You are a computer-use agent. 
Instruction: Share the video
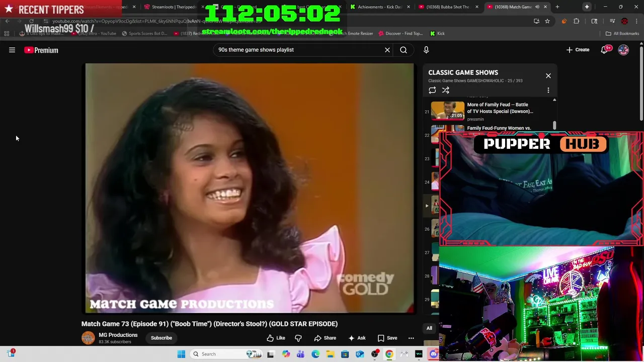pos(325,338)
